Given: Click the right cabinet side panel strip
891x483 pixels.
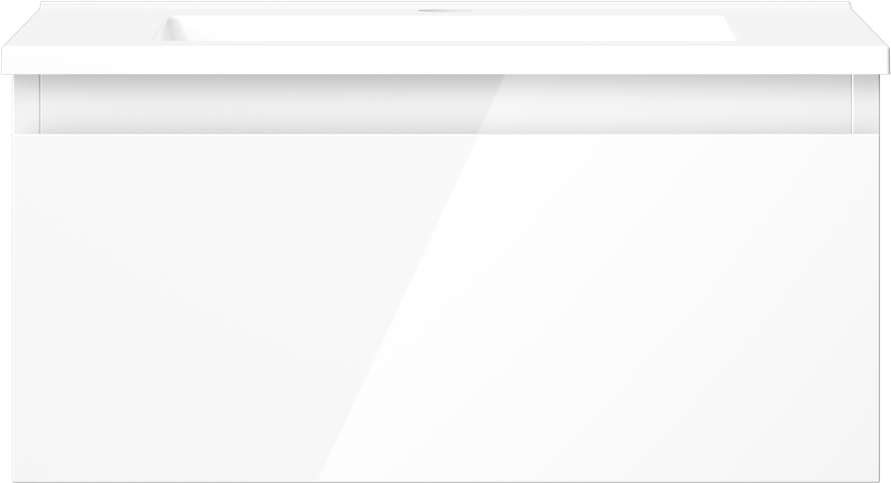Looking at the screenshot, I should click(865, 104).
